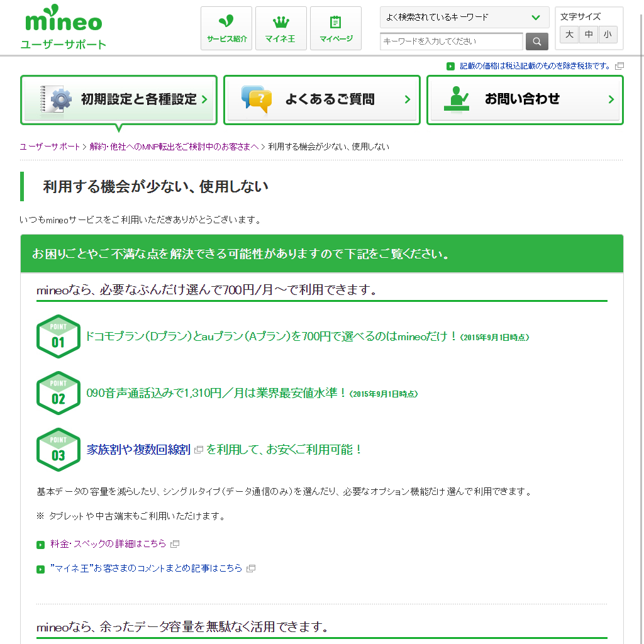
Task: Click text 090音声通話込みで1,310円/月
Action: [x=216, y=394]
